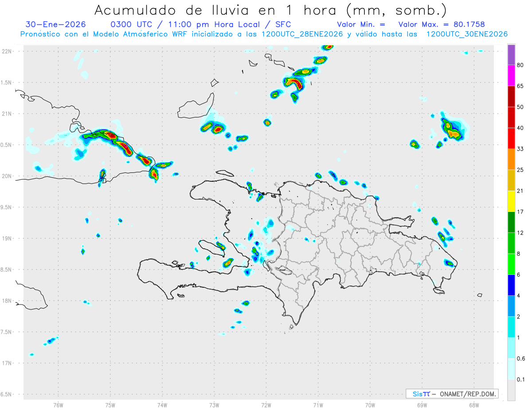Click the 'Valor Min. =' label
The width and height of the screenshot is (532, 411).
pos(361,24)
